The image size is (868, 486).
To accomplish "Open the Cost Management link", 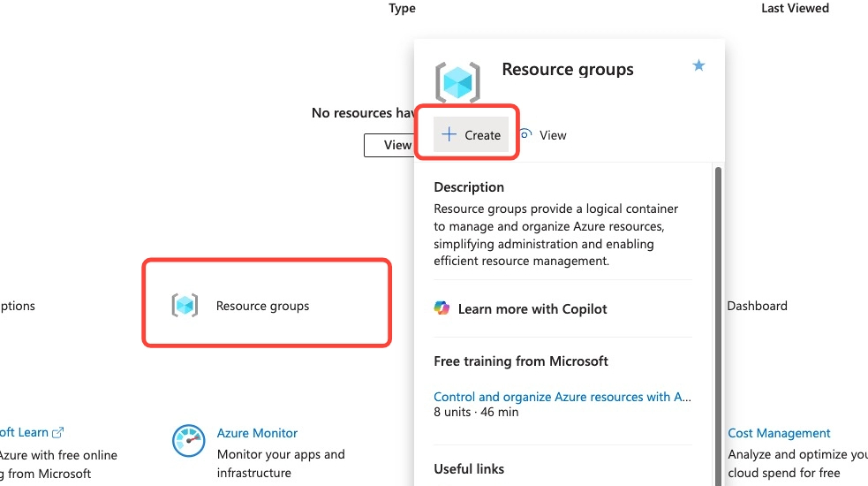I will click(779, 433).
